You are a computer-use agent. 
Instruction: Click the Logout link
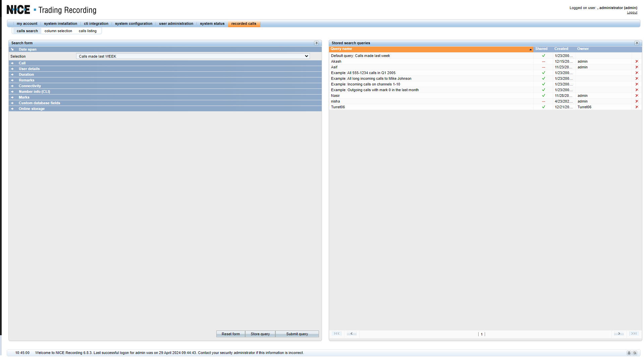[x=632, y=13]
